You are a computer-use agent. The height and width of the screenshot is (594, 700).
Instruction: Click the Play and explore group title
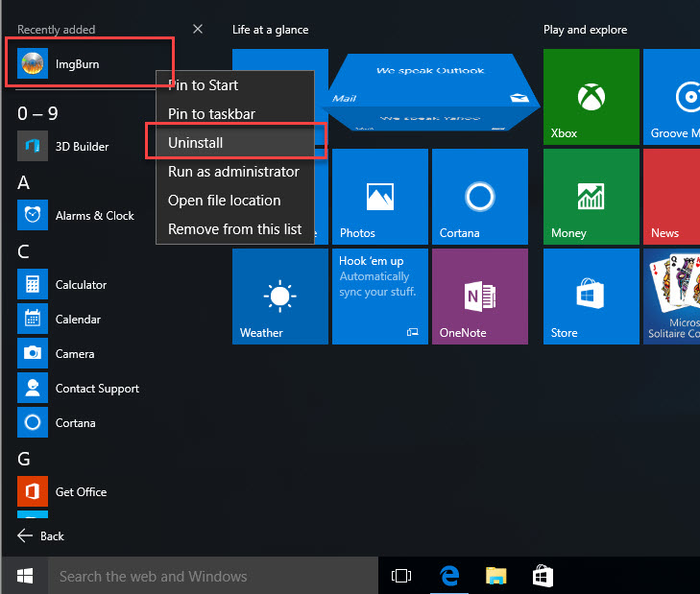click(x=586, y=30)
